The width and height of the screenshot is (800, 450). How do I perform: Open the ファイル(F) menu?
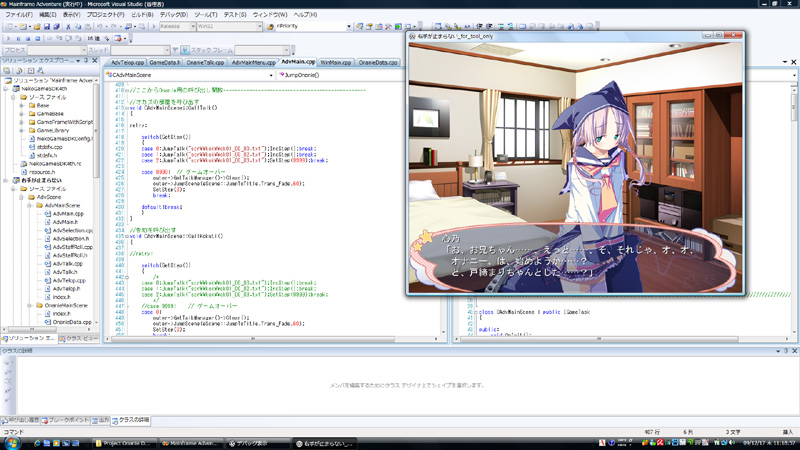(x=19, y=15)
